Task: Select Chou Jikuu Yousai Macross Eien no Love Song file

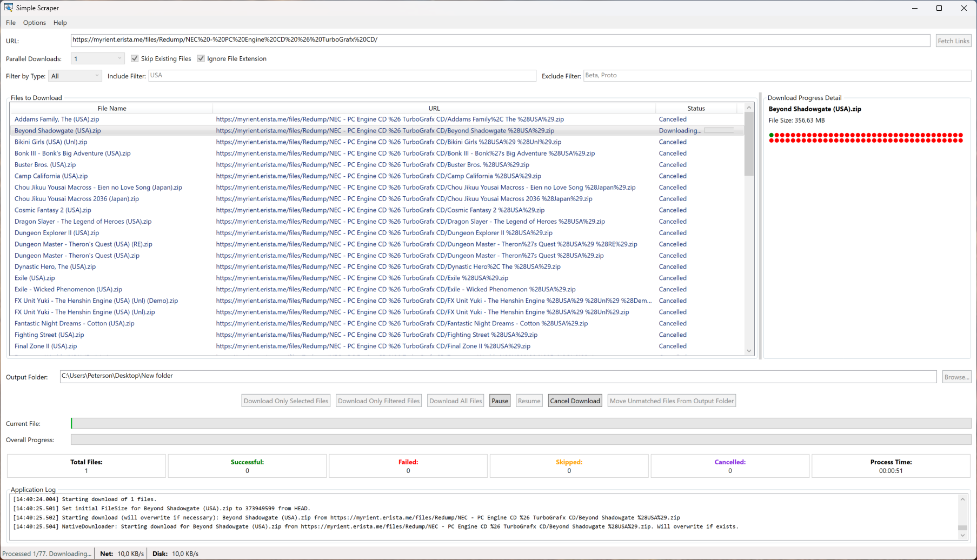Action: point(377,188)
